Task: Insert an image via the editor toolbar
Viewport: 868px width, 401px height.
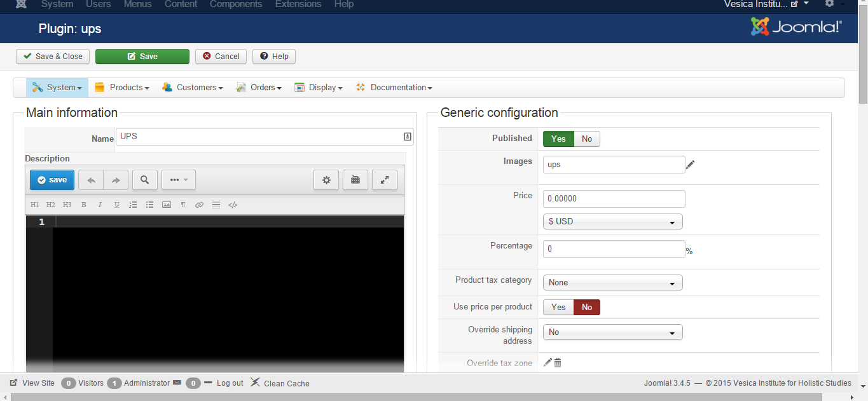Action: 167,205
